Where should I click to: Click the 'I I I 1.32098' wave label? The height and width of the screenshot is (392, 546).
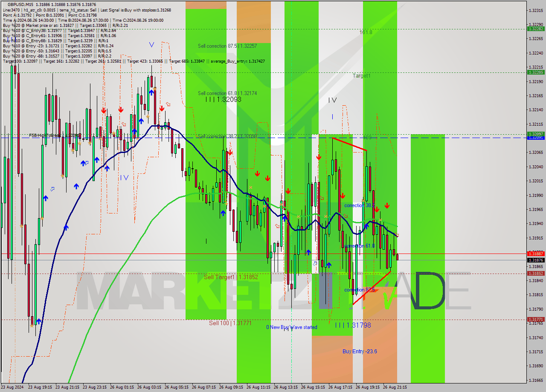pyautogui.click(x=224, y=99)
